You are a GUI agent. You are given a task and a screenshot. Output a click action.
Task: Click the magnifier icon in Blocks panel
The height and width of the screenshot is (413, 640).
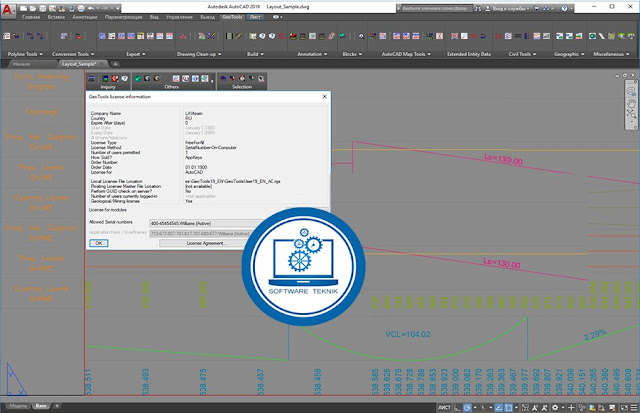pyautogui.click(x=361, y=36)
